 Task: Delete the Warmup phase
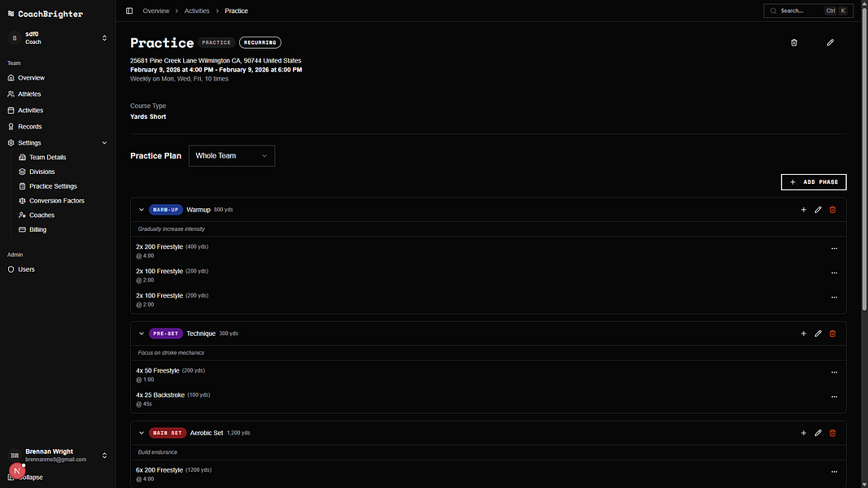[832, 210]
